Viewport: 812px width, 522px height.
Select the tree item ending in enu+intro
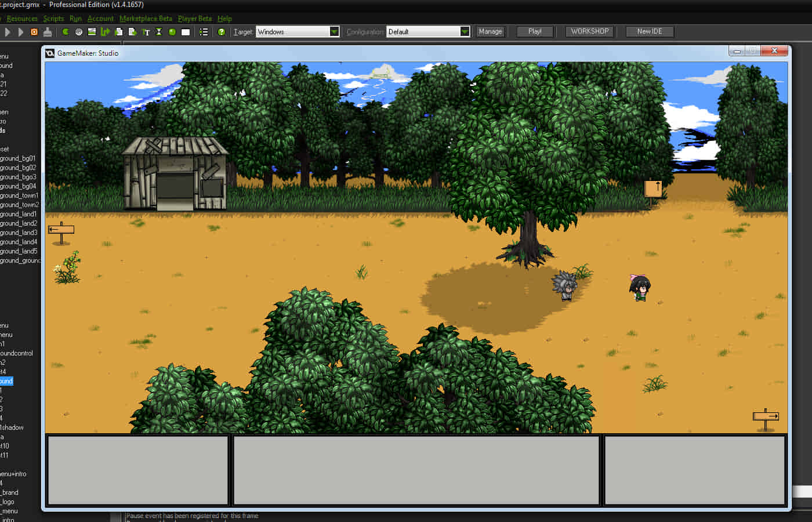coord(13,474)
